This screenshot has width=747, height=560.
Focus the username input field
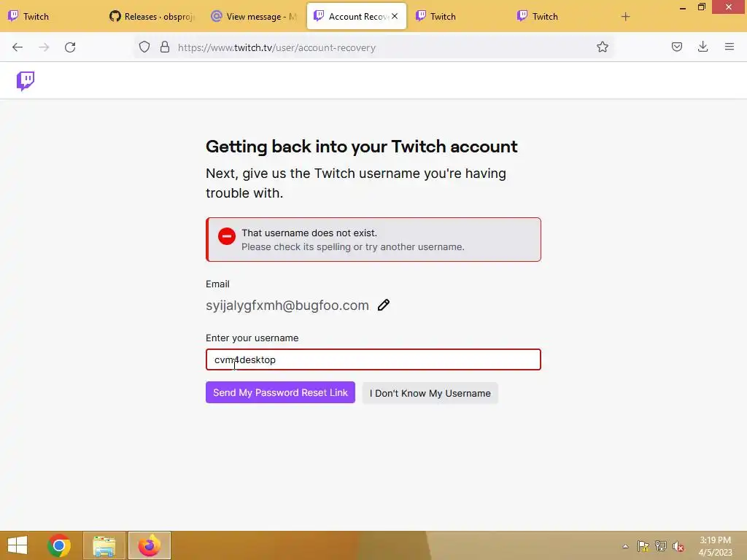pos(373,359)
